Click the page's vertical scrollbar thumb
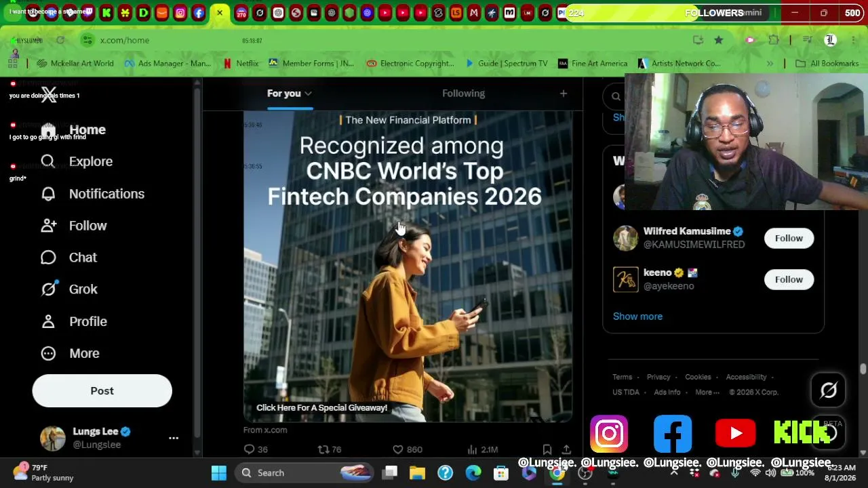868x488 pixels. (x=863, y=369)
